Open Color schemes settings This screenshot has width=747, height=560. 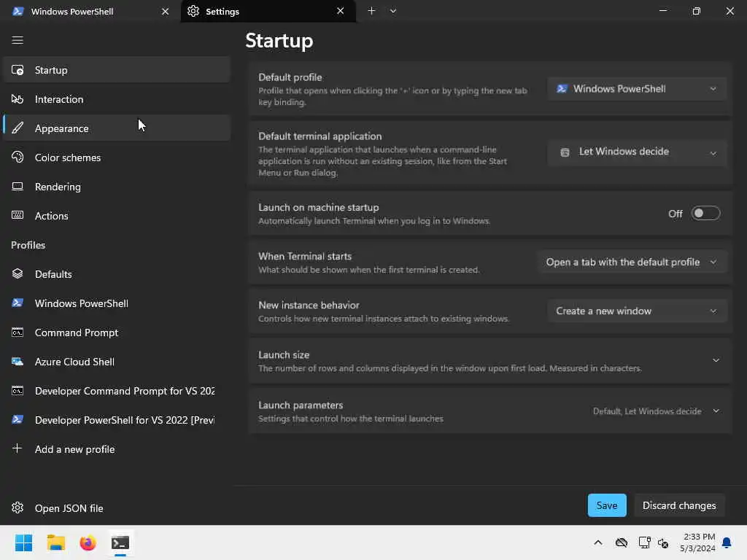click(117, 157)
